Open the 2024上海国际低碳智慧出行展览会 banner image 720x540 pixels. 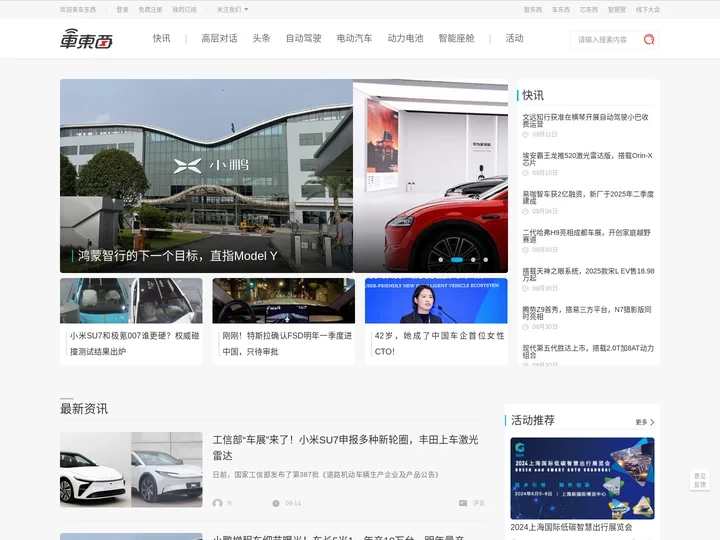(582, 478)
